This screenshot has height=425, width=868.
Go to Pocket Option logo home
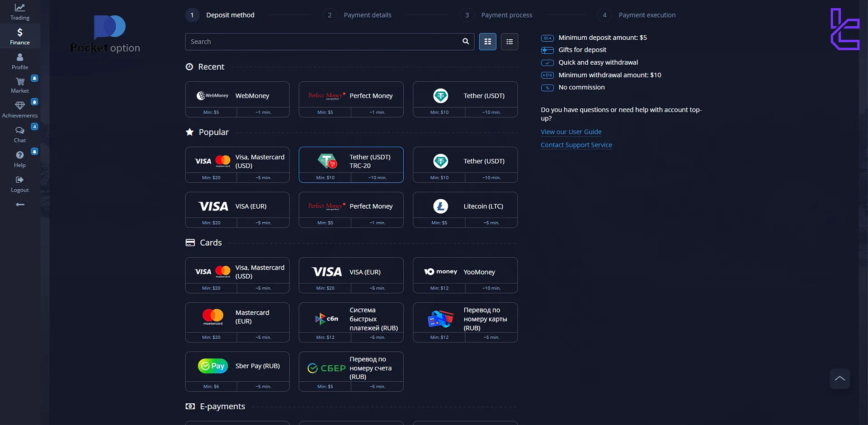point(105,34)
